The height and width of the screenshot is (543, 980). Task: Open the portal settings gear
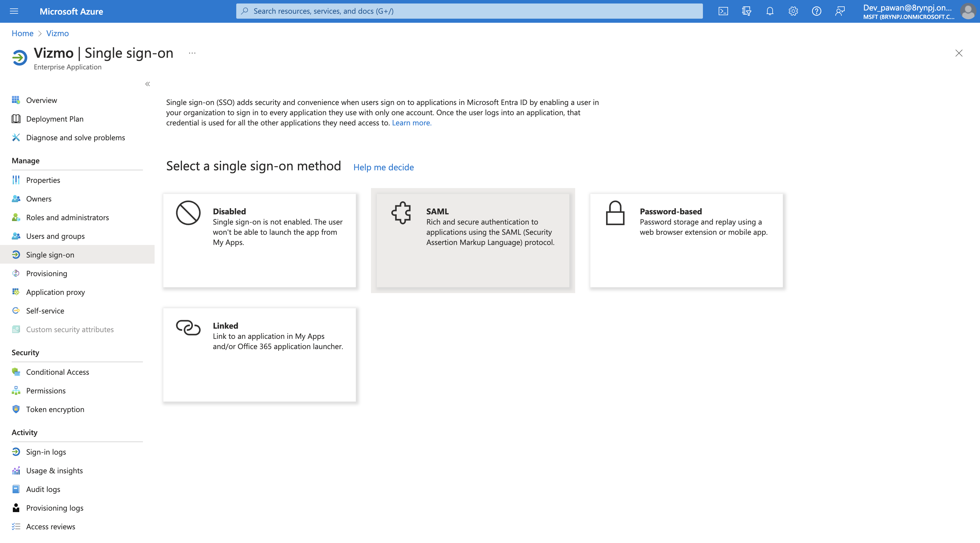(793, 11)
